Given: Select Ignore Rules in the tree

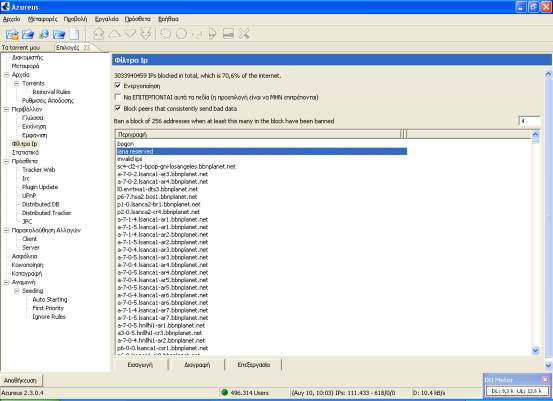Looking at the screenshot, I should (49, 317).
